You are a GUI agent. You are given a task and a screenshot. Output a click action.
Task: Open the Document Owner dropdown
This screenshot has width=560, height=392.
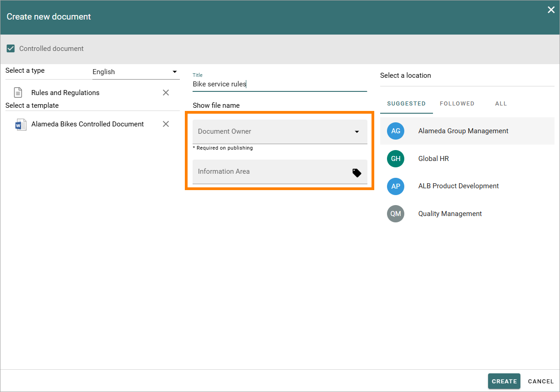280,132
